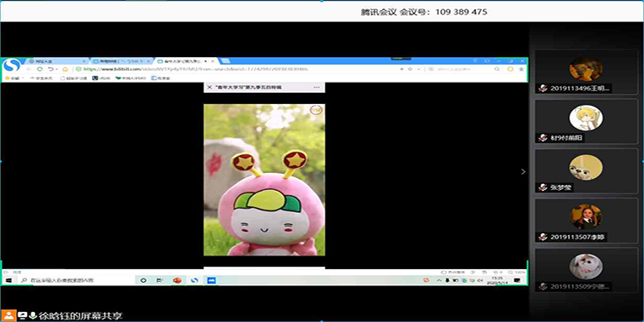Click the Windows taskbar search box
644x322 pixels.
tap(76, 280)
